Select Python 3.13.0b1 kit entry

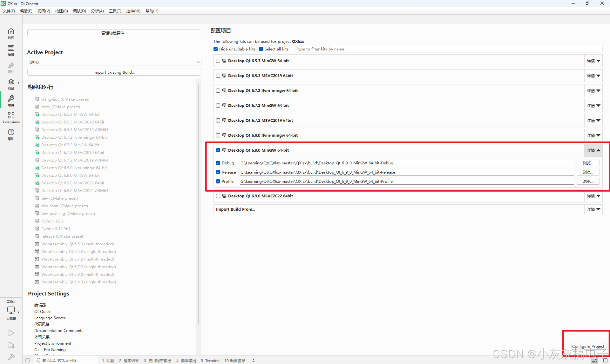56,229
